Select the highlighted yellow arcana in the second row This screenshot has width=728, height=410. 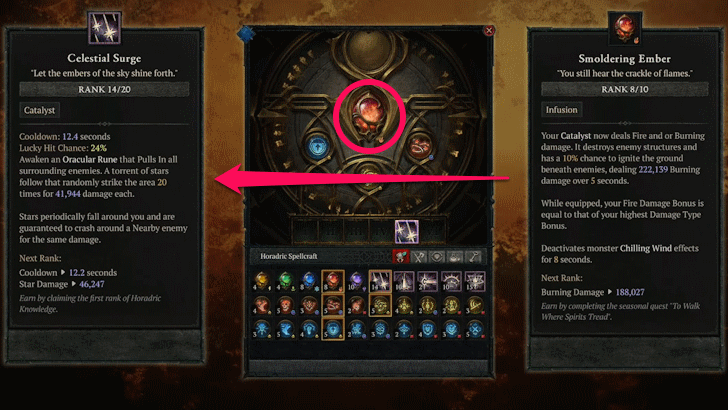pos(380,305)
